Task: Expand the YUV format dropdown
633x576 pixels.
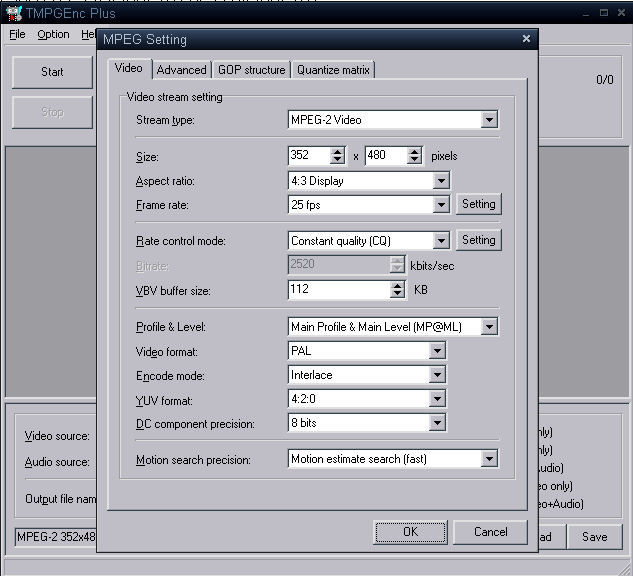Action: [x=437, y=399]
